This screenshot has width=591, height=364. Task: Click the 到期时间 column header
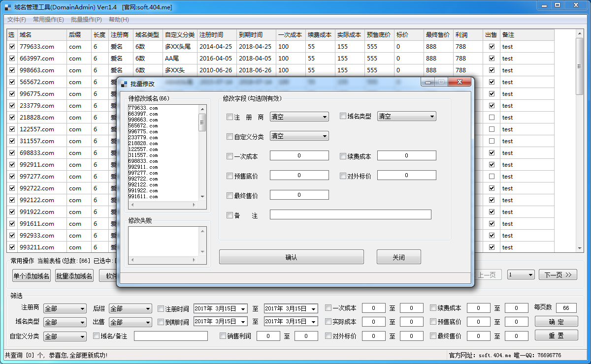[256, 35]
